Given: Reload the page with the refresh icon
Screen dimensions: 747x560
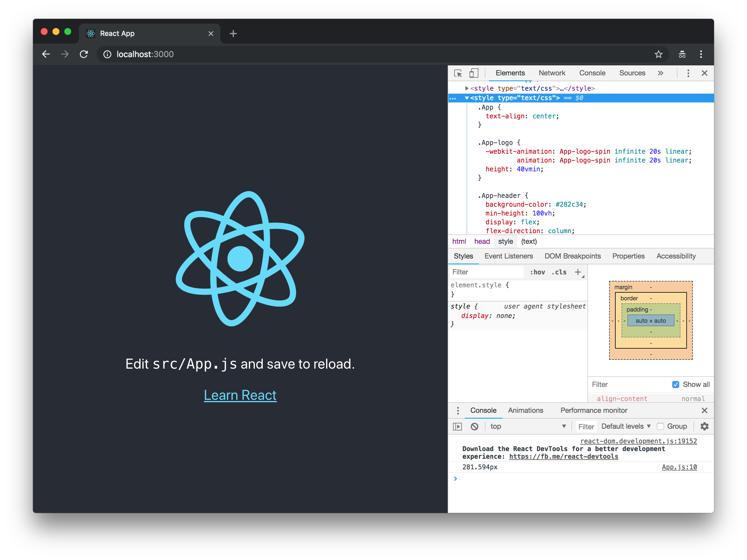Looking at the screenshot, I should pyautogui.click(x=84, y=54).
